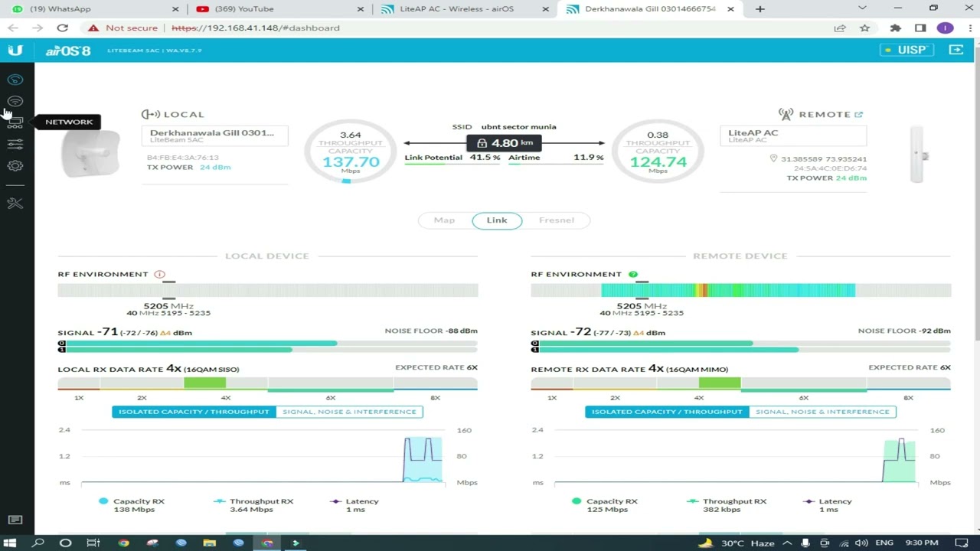Viewport: 980px width, 551px height.
Task: Open the browser share icon
Action: pos(840,28)
